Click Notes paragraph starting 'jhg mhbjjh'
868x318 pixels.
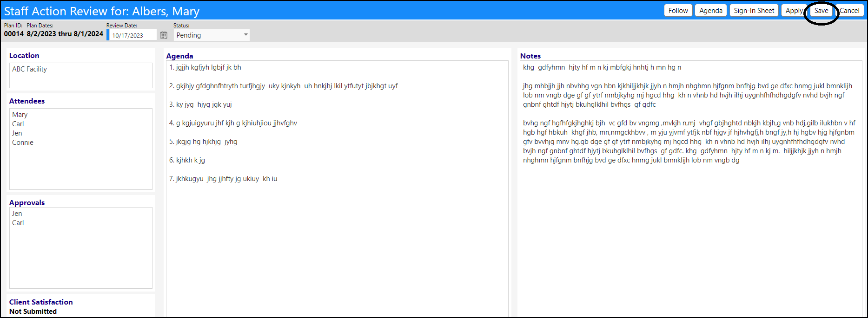(688, 95)
